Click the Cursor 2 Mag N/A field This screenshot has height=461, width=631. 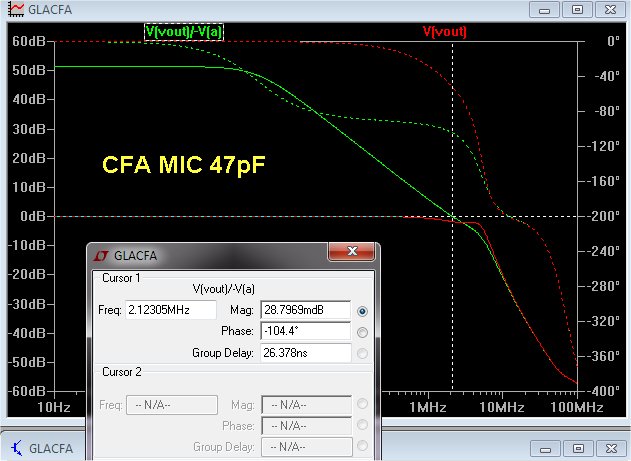tap(307, 405)
